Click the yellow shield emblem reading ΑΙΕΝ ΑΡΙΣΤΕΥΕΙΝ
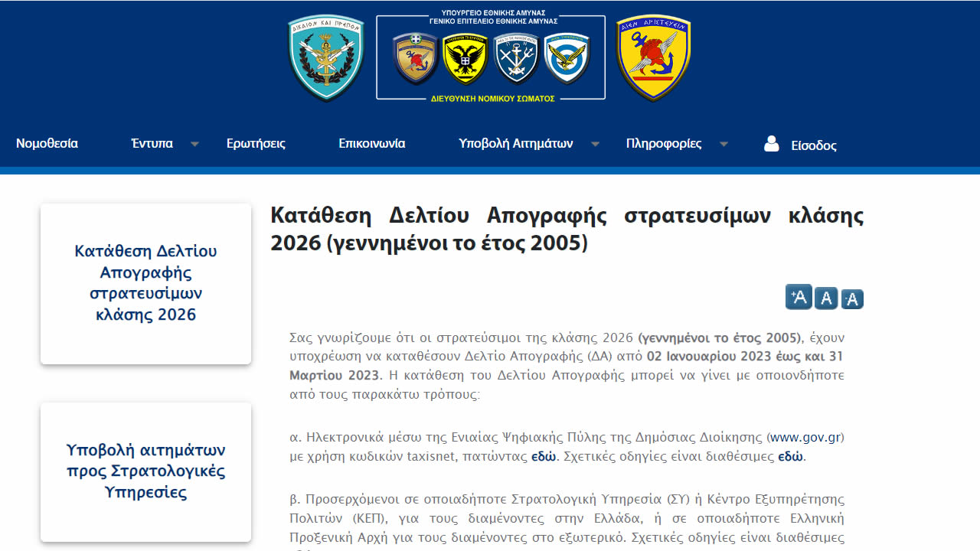The image size is (980, 551). (653, 58)
